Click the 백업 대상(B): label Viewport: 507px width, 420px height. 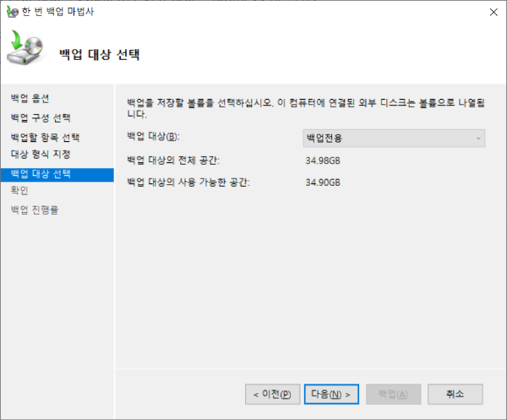tap(153, 136)
